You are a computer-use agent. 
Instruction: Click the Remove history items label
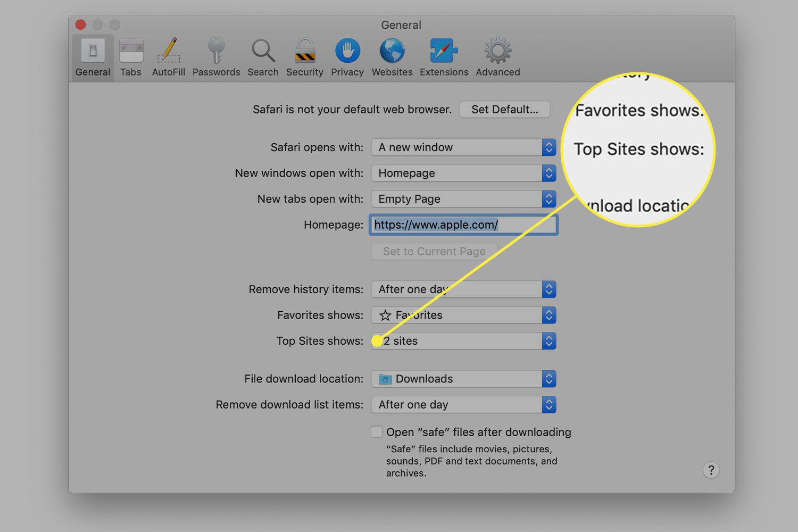click(306, 289)
